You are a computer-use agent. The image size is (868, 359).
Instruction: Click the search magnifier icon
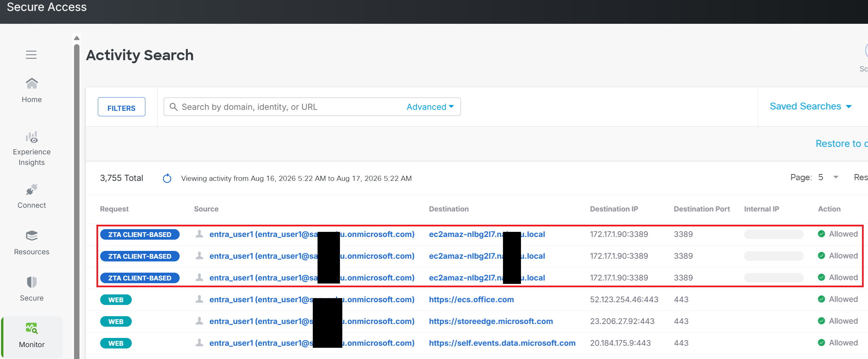(174, 107)
